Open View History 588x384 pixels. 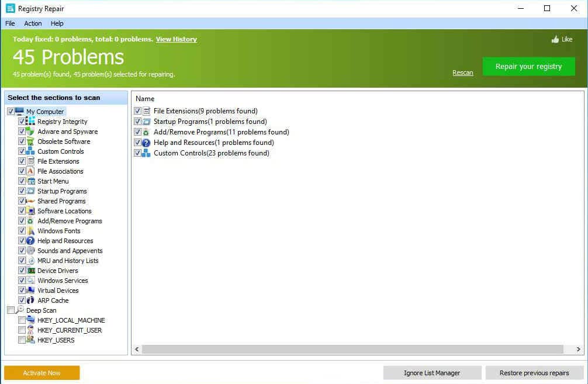click(x=176, y=39)
